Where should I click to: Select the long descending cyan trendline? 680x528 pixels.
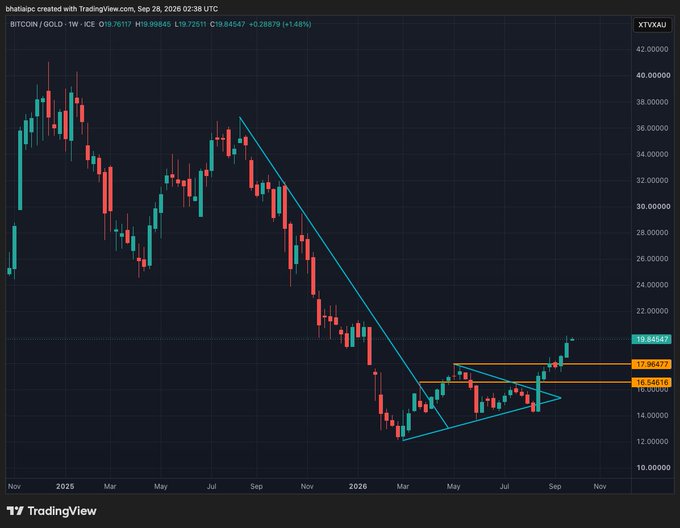pos(343,272)
